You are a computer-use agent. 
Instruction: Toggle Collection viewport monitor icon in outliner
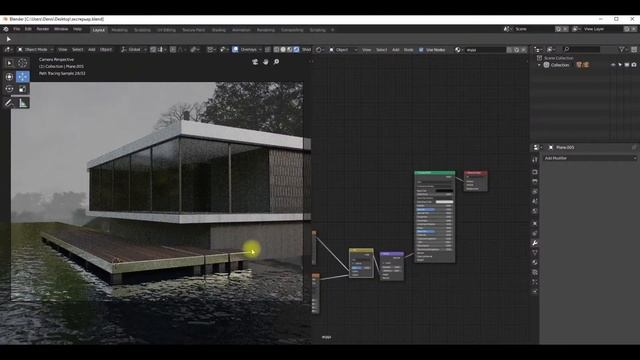point(627,65)
